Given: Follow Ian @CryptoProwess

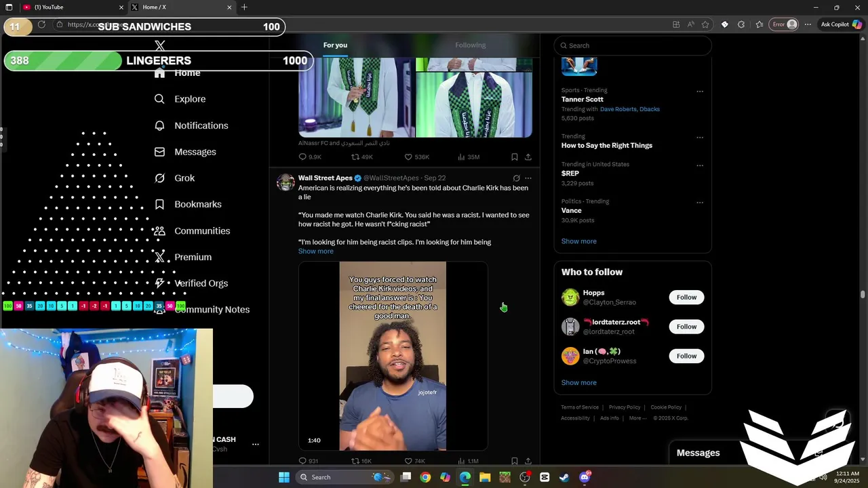Looking at the screenshot, I should [686, 356].
